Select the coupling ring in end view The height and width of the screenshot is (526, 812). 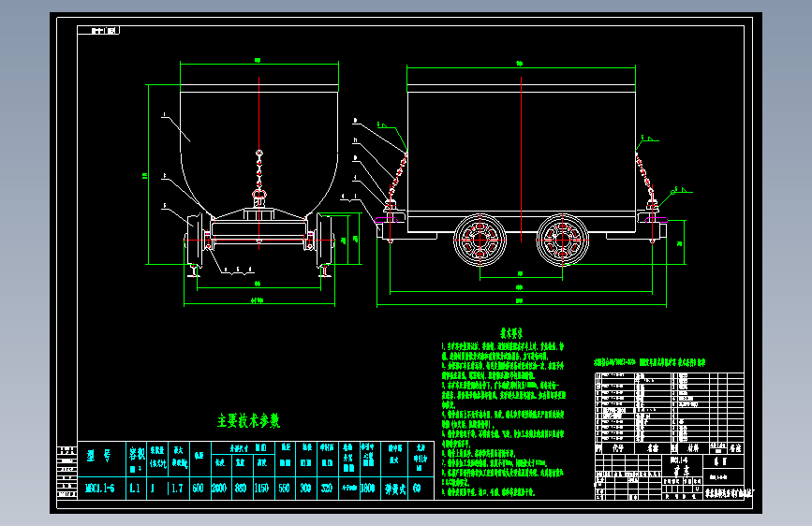click(258, 196)
